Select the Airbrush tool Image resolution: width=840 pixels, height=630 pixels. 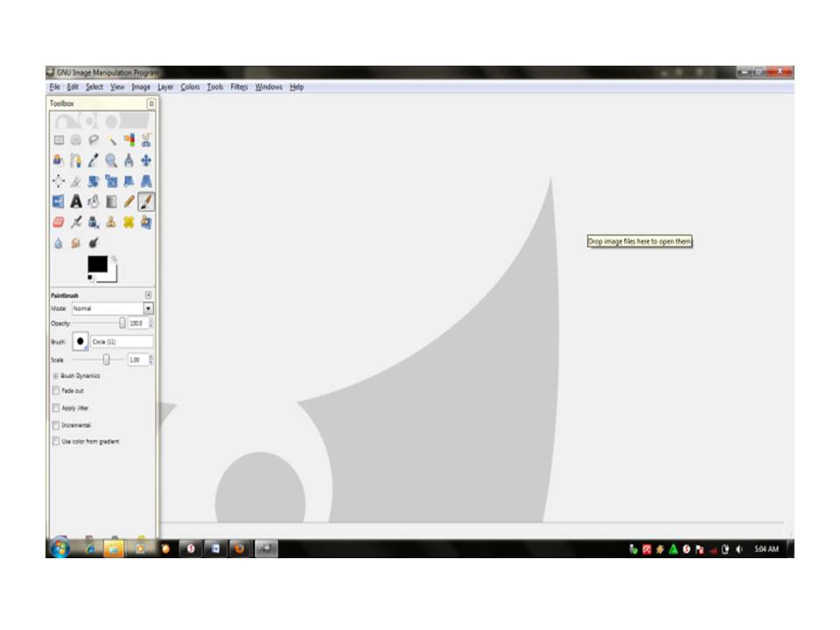[76, 221]
